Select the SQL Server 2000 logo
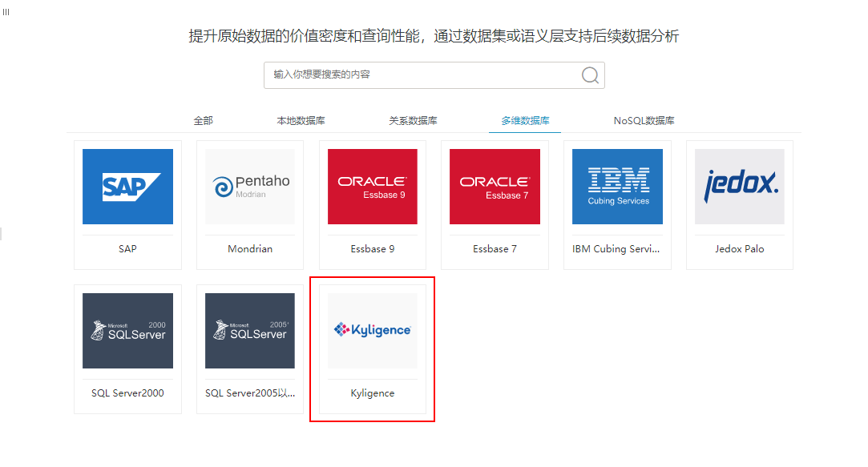Viewport: 868px width, 467px height. (x=127, y=331)
